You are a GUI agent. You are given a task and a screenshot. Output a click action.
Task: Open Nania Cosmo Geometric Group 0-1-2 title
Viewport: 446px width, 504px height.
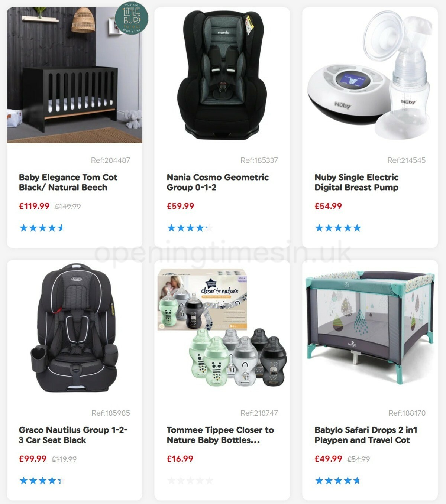tap(217, 182)
